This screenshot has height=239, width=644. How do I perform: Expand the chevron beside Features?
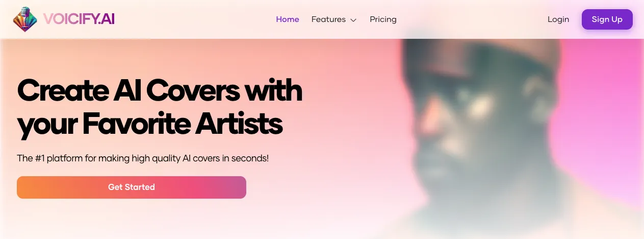click(353, 20)
